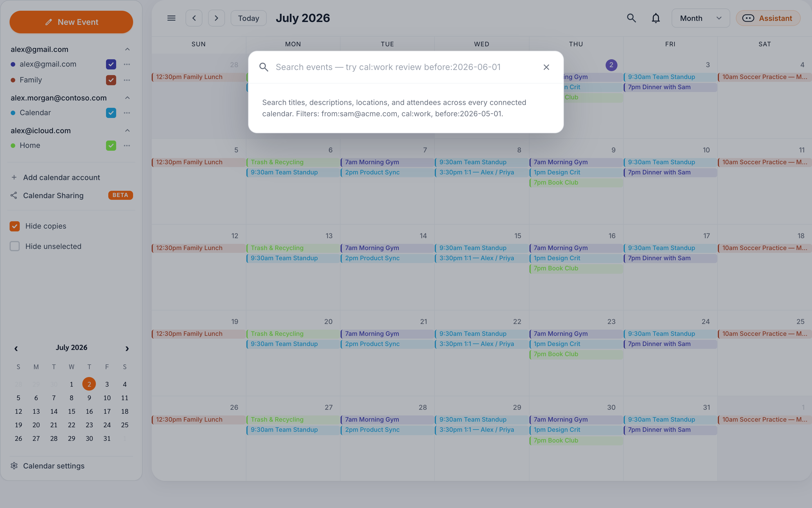Click the Home calendar green color dot

tap(13, 145)
